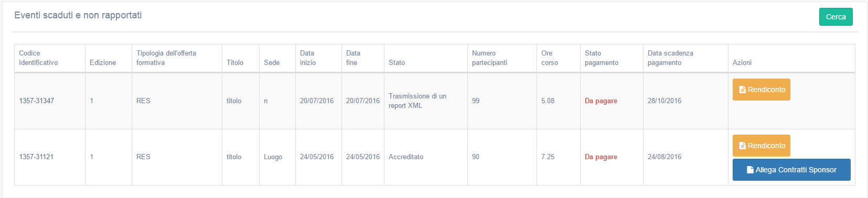Open Rendiconto for event 1357-31347
Image resolution: width=868 pixels, height=198 pixels.
pyautogui.click(x=761, y=90)
